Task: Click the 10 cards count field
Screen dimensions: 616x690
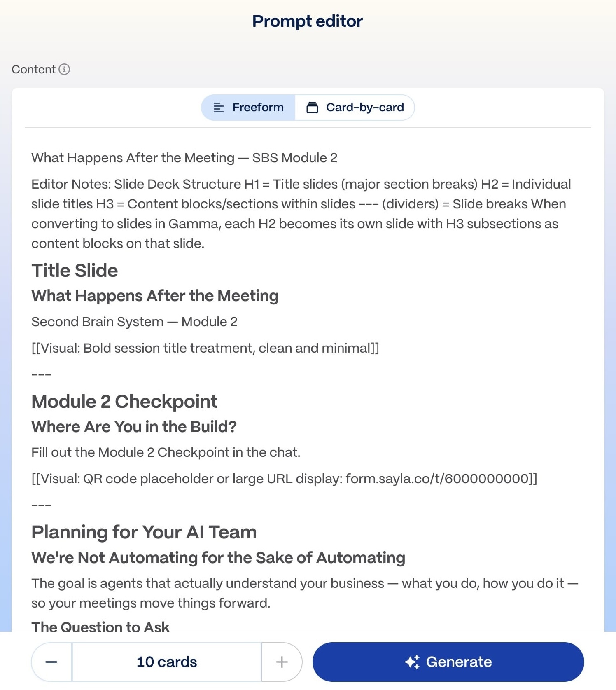Action: click(167, 662)
